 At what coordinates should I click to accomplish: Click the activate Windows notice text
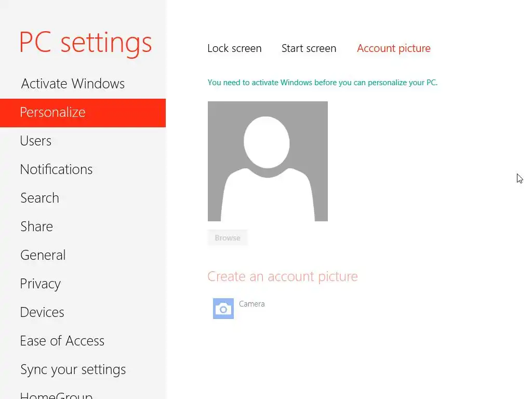click(322, 83)
